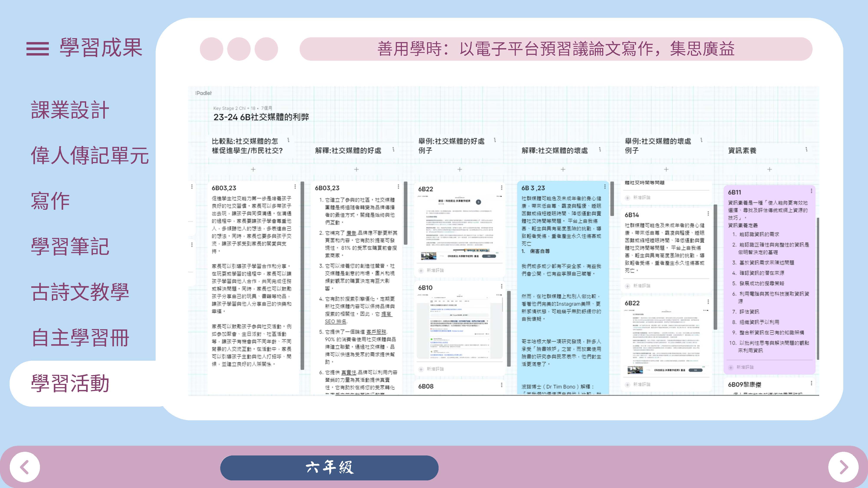Image resolution: width=868 pixels, height=488 pixels.
Task: Open the menu of the 6B14 post
Action: 708,213
